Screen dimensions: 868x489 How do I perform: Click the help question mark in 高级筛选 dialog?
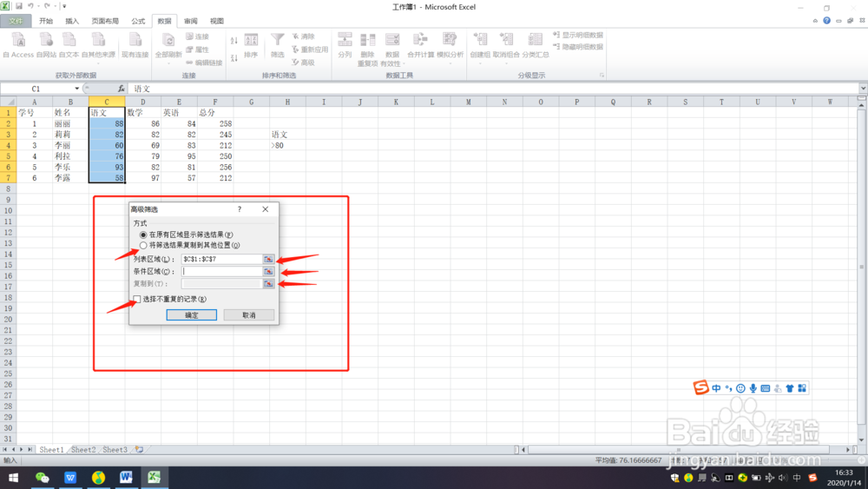pyautogui.click(x=240, y=209)
